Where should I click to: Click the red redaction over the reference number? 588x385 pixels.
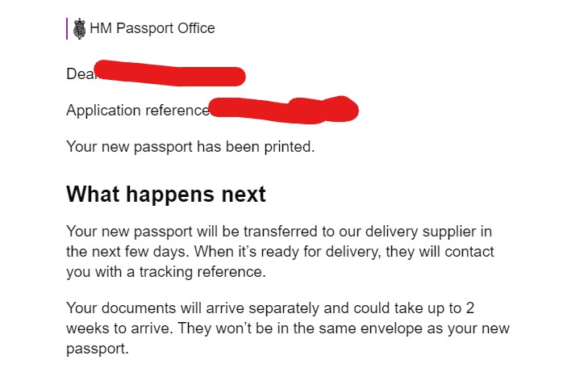pos(284,111)
